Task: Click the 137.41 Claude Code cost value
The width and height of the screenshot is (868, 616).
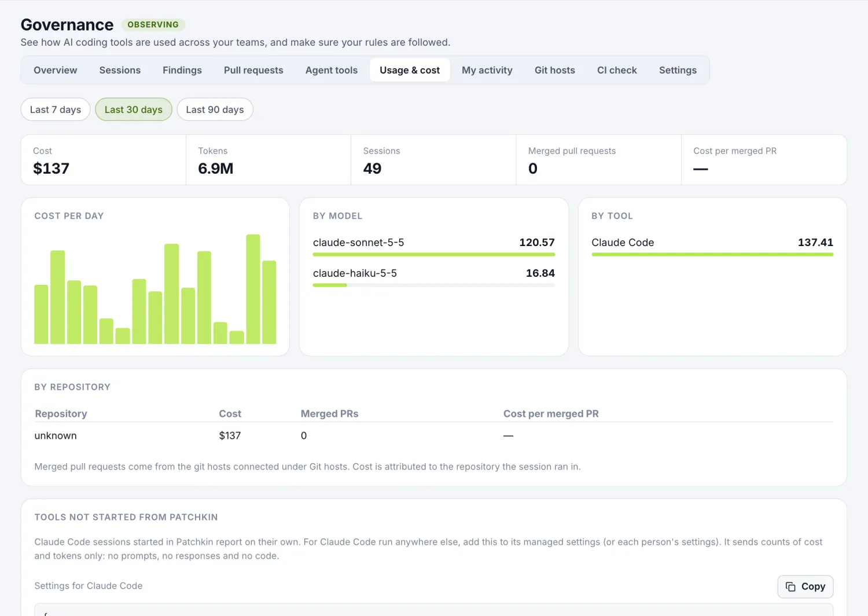Action: click(815, 243)
